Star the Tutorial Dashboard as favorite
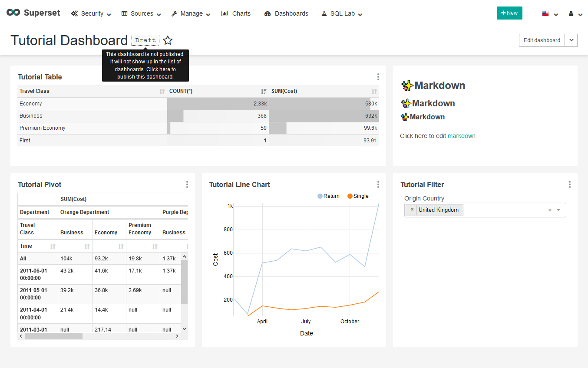The height and width of the screenshot is (368, 588). tap(168, 40)
